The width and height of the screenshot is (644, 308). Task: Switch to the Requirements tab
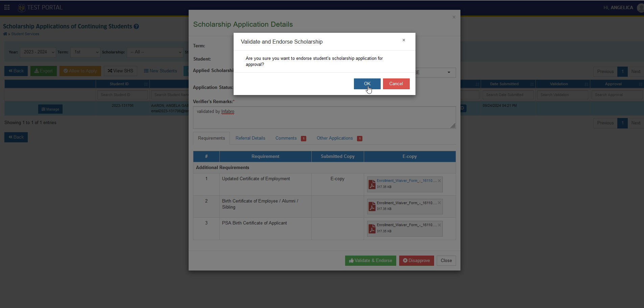(211, 138)
